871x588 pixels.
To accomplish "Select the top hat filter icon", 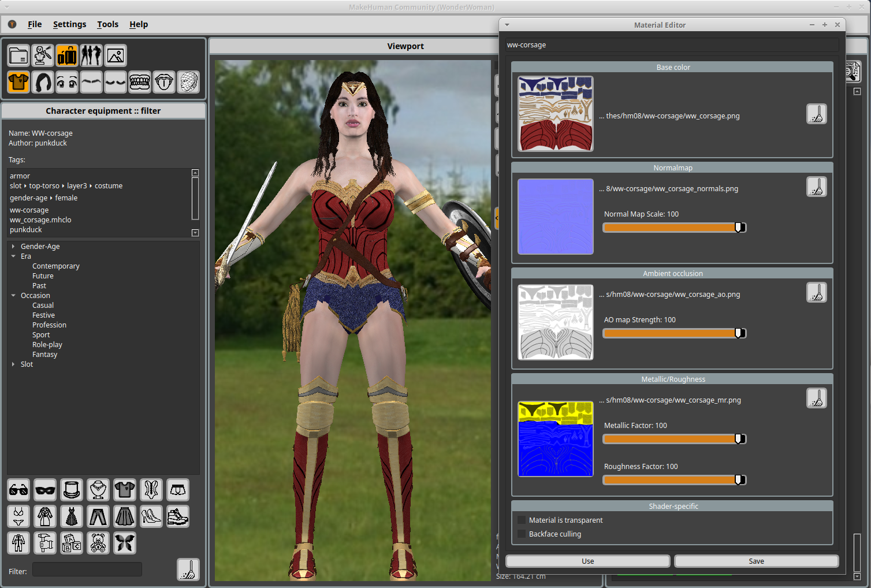I will 72,490.
